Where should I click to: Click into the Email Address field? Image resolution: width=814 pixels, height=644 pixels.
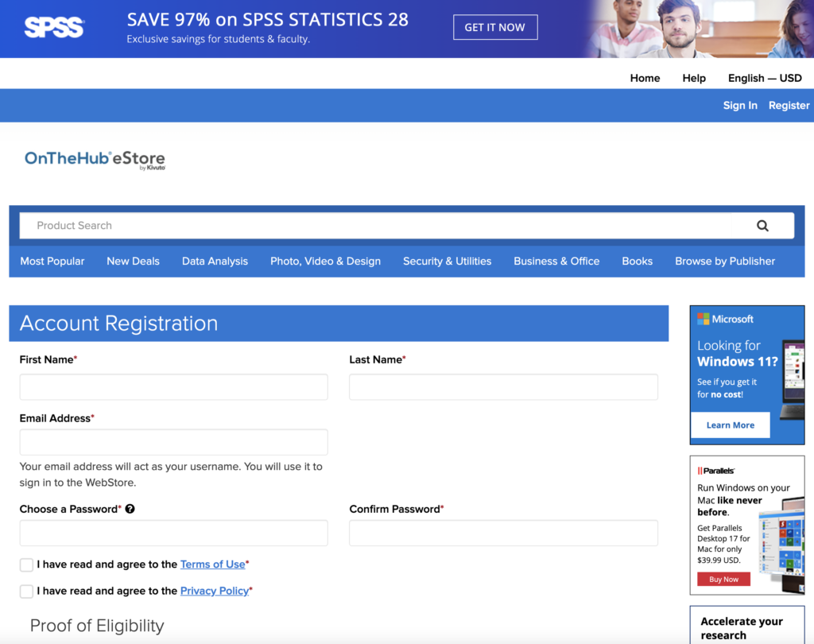(174, 442)
